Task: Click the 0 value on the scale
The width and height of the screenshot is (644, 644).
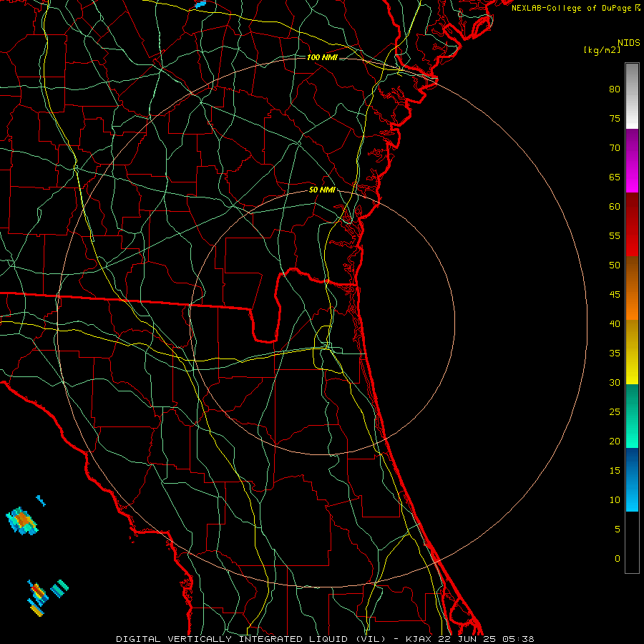Action: 618,559
